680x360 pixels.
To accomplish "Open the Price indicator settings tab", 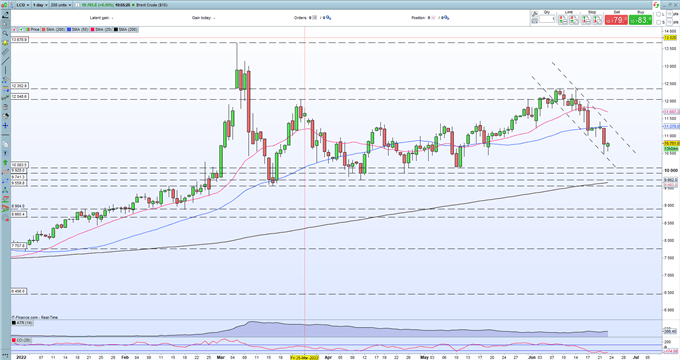I will (33, 29).
